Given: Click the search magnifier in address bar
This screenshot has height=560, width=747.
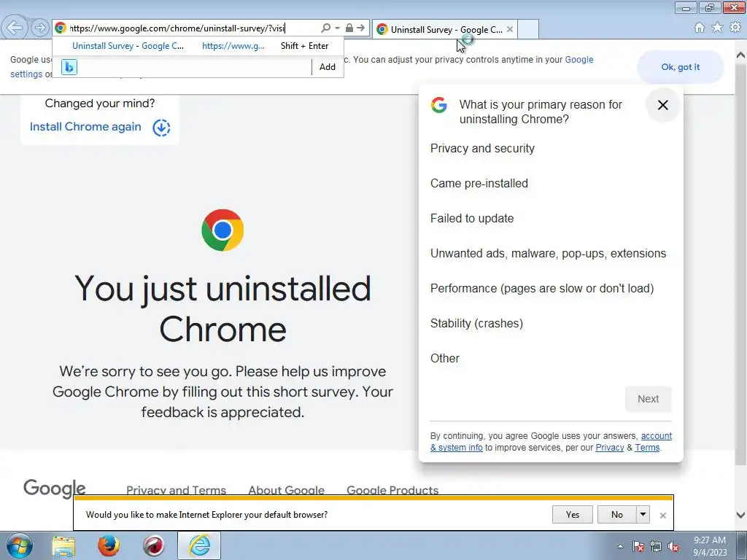Looking at the screenshot, I should (326, 28).
